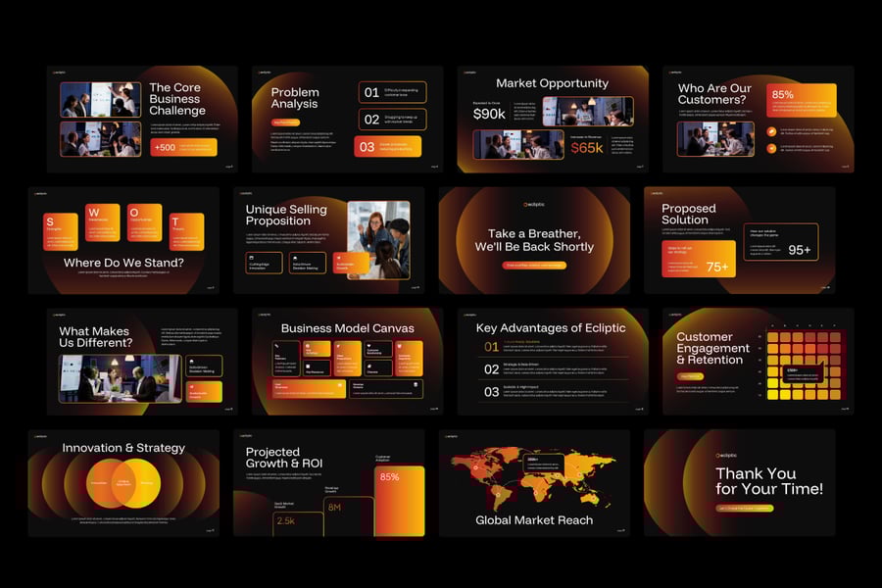The image size is (882, 588).
Task: Click the Data-Driven Decision Making icon box
Action: click(x=306, y=262)
